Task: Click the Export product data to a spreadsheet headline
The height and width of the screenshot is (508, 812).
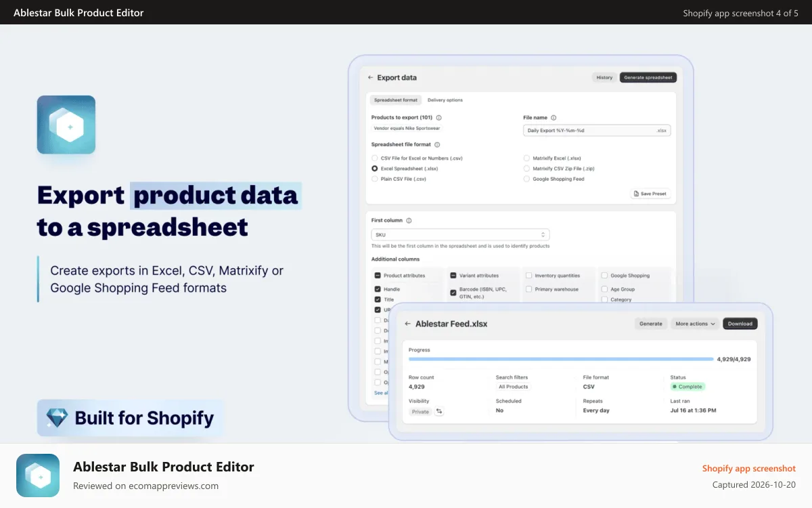Action: 168,211
